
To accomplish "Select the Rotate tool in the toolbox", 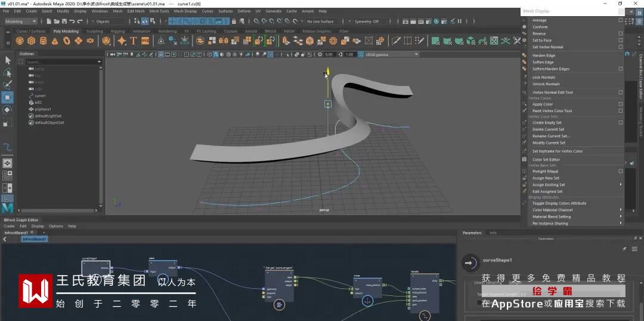I will (7, 110).
